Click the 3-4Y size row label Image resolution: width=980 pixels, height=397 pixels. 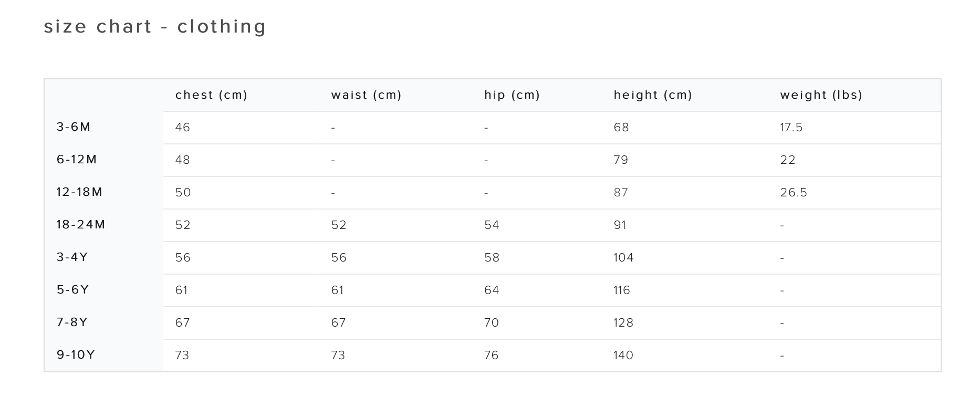point(72,257)
